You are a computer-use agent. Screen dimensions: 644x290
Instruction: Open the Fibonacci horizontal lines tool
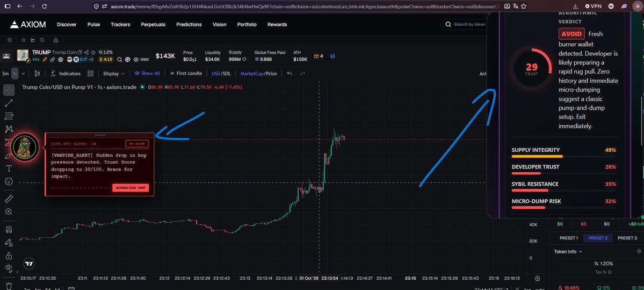[x=9, y=116]
